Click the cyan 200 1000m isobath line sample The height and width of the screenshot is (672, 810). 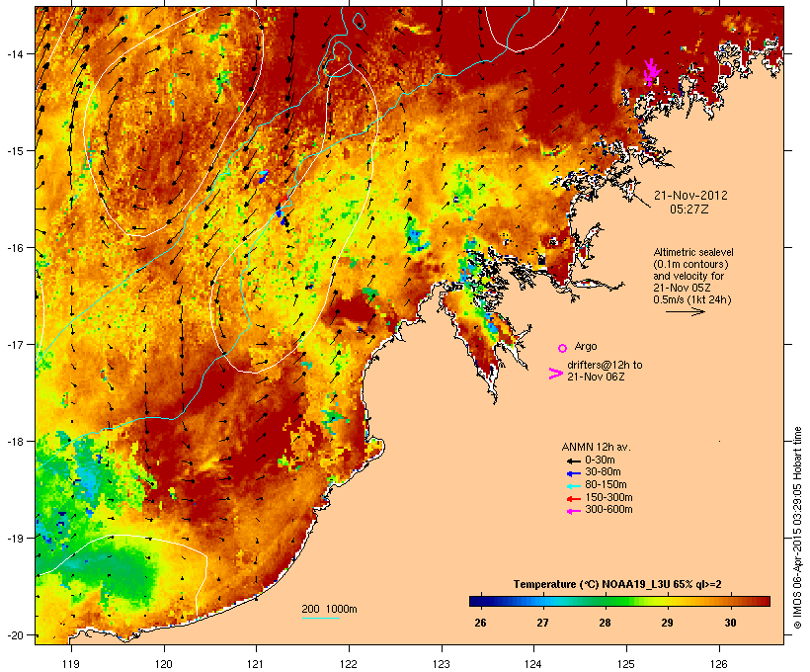(x=321, y=618)
